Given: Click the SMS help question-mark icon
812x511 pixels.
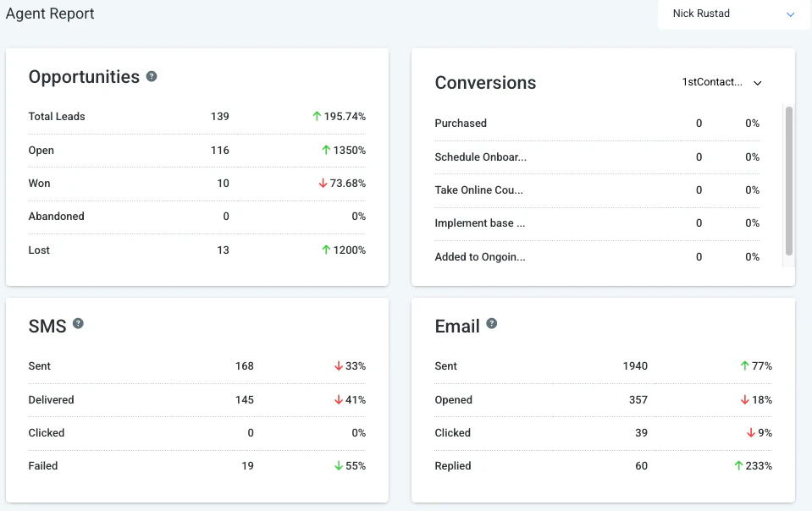Looking at the screenshot, I should coord(78,324).
